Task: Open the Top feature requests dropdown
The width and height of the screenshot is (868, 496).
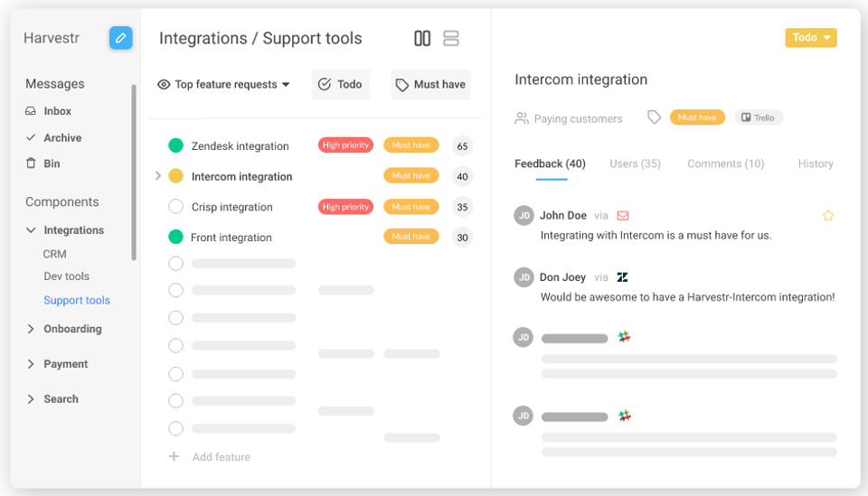Action: tap(223, 85)
